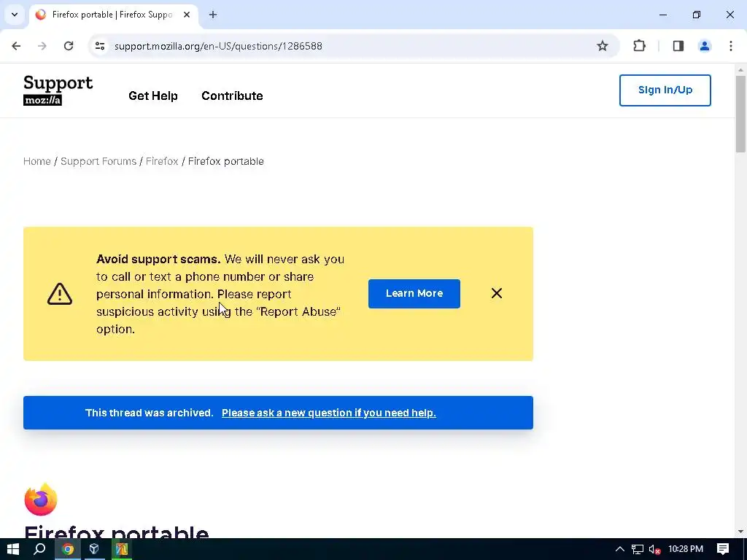This screenshot has width=747, height=560.
Task: Open the Chrome three-dot menu
Action: point(730,46)
